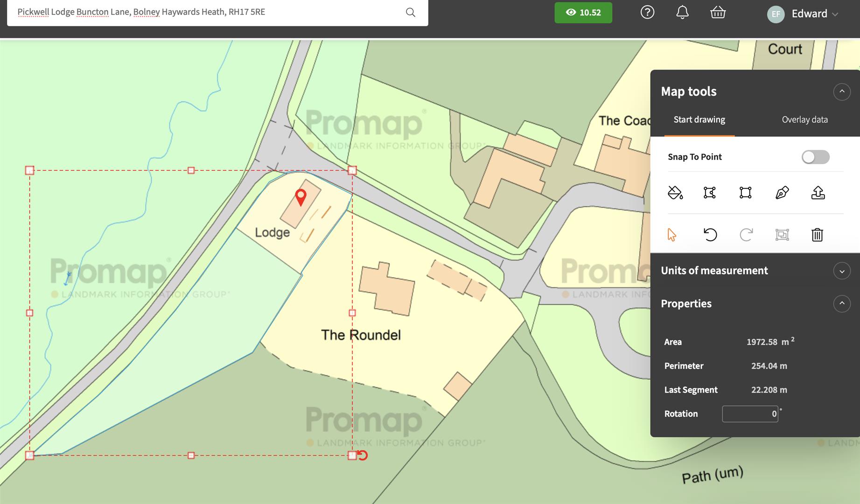Click the bottom-right selection corner handle
The height and width of the screenshot is (504, 860).
[352, 455]
